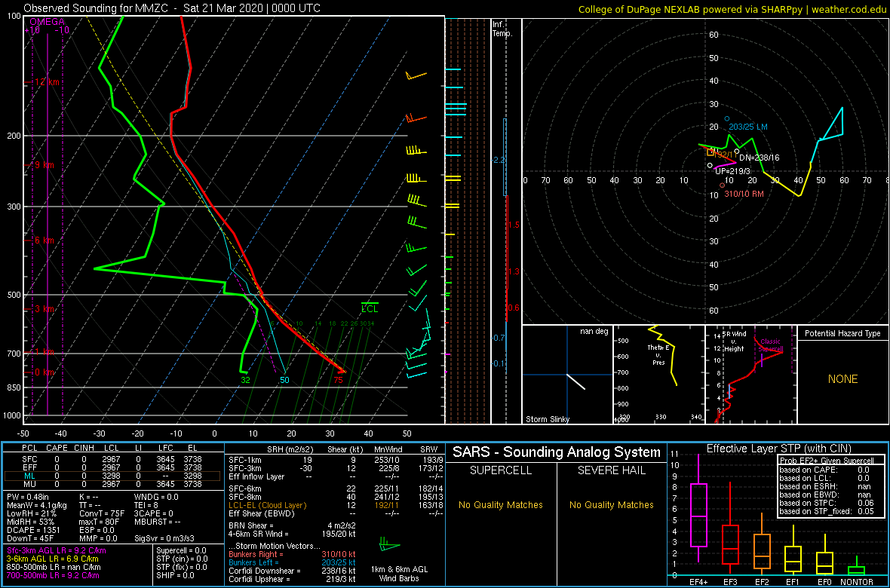
Task: Click the surface temperature value 75
Action: [339, 380]
